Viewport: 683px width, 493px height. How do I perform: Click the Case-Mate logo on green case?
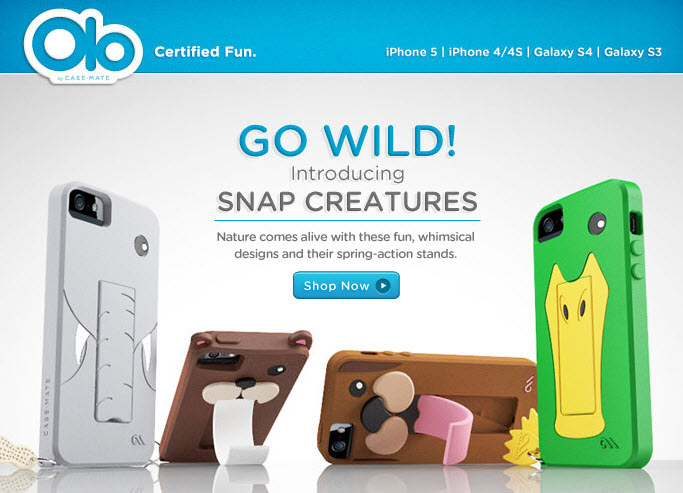[x=609, y=445]
